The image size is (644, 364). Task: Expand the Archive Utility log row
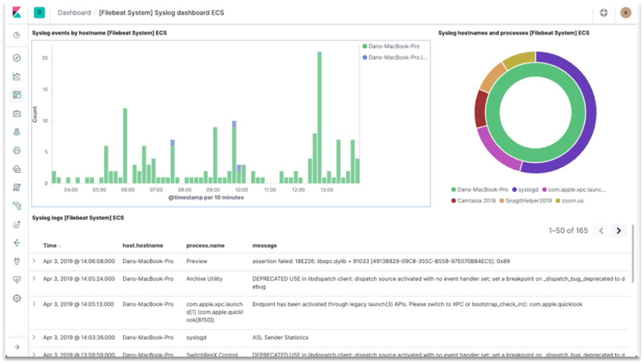point(34,279)
